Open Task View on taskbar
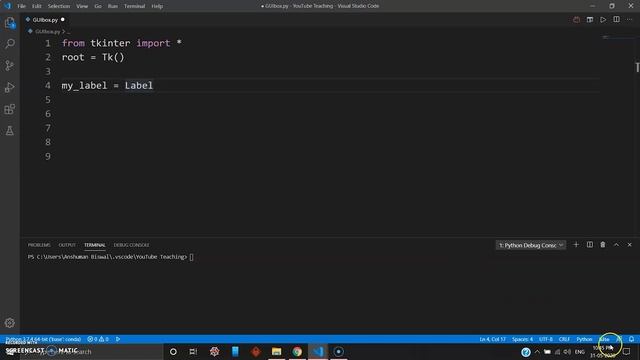The image size is (640, 360). (x=193, y=351)
